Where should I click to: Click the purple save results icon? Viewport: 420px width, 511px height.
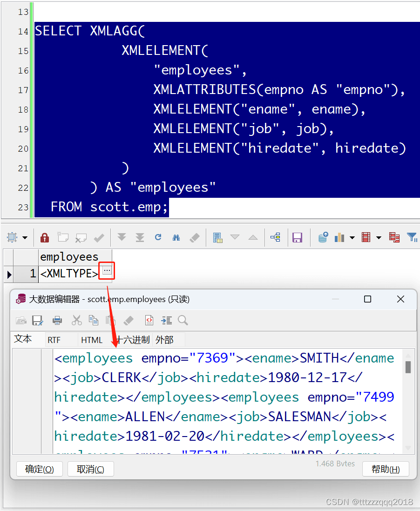[x=297, y=237]
